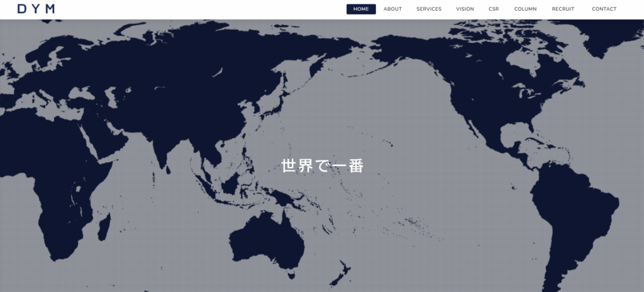Select the HOME menu item
644x292 pixels.
(361, 9)
